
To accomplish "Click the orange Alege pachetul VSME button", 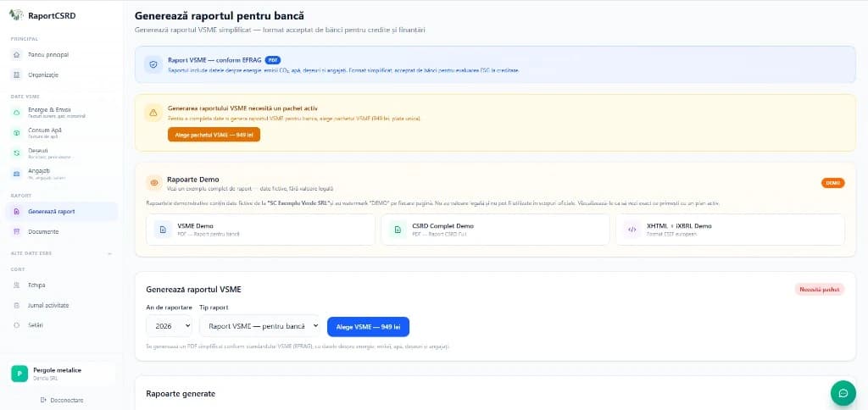I will pos(208,134).
